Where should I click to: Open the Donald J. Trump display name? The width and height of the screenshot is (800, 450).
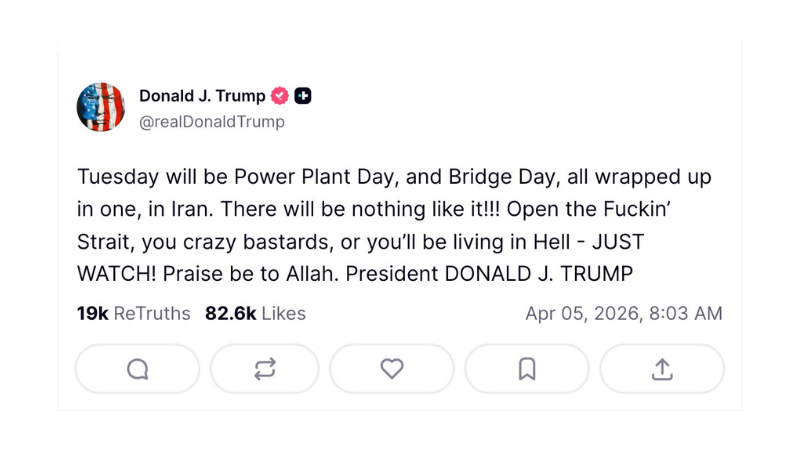[202, 96]
